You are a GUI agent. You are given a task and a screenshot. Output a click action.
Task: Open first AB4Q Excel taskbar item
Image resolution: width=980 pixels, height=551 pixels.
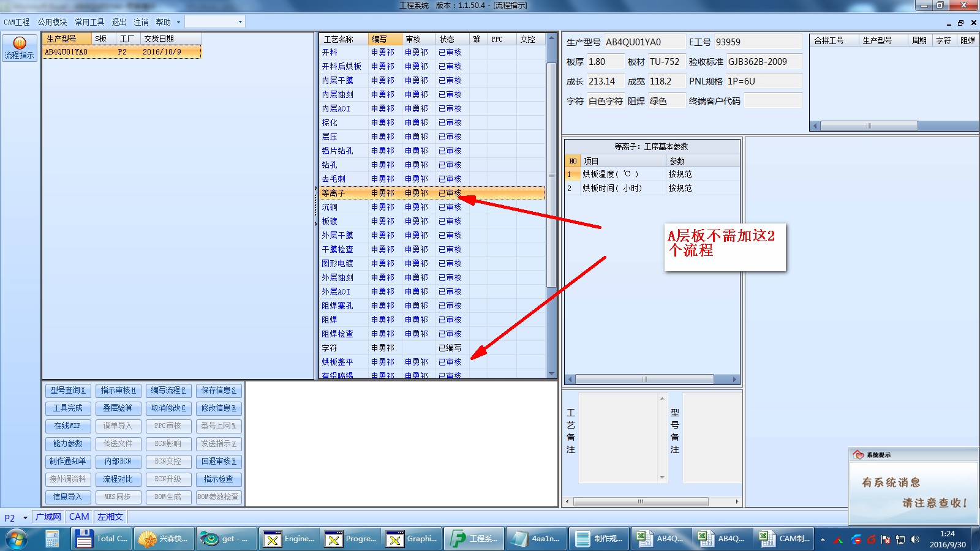tap(661, 539)
